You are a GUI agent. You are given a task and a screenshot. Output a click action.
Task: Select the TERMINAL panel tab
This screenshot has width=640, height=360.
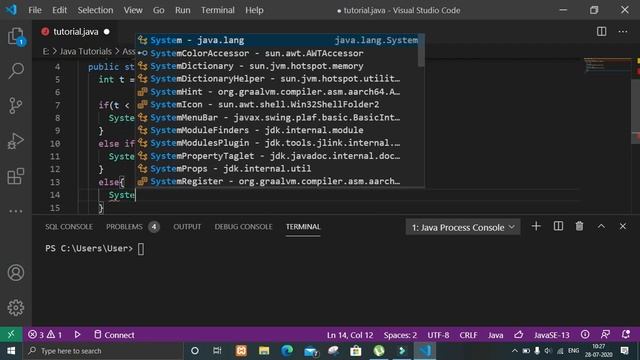pos(303,227)
